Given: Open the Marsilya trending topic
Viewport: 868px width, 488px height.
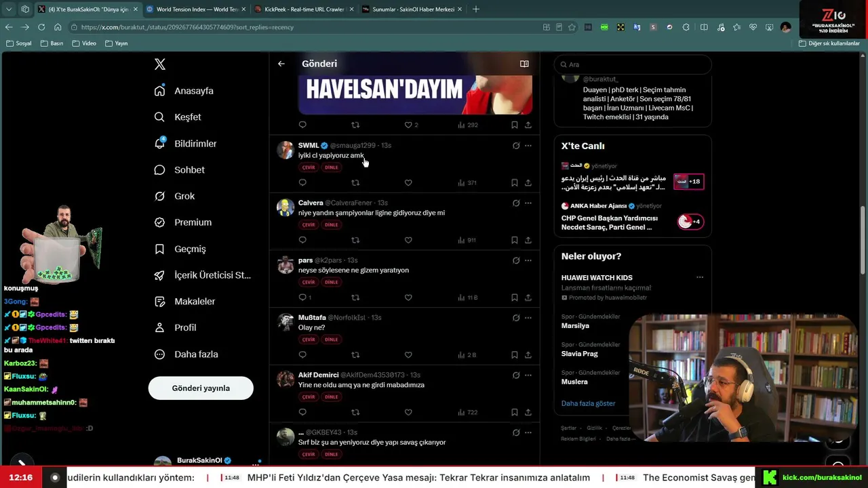Looking at the screenshot, I should (x=575, y=326).
